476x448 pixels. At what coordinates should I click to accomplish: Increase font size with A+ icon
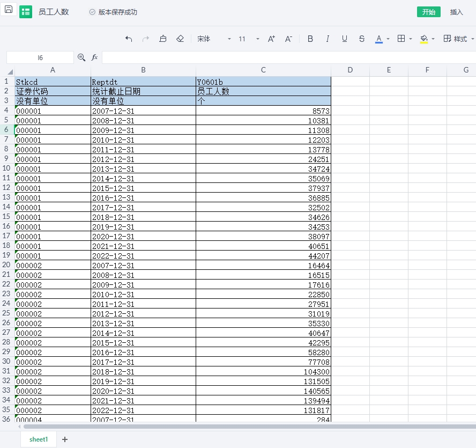click(x=271, y=39)
